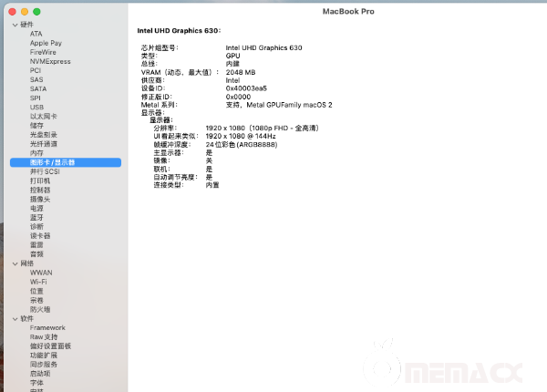This screenshot has width=547, height=392.
Task: Select the USB sidebar item
Action: pos(36,107)
